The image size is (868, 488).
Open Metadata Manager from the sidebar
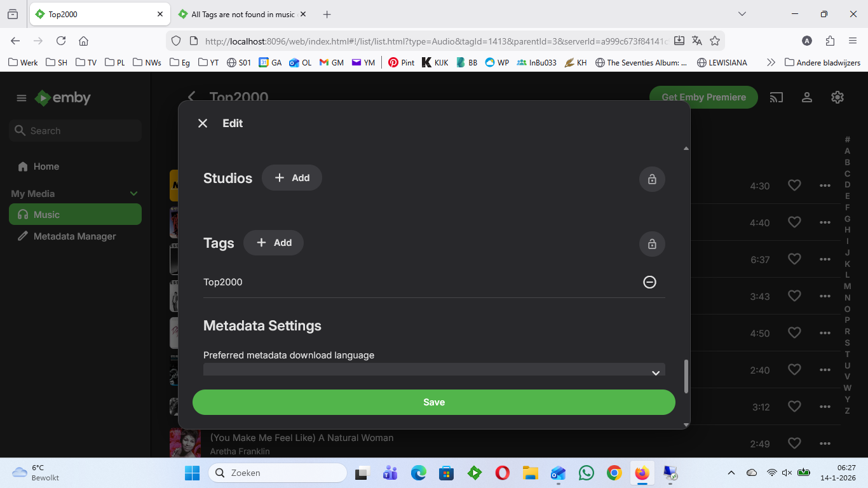[75, 236]
